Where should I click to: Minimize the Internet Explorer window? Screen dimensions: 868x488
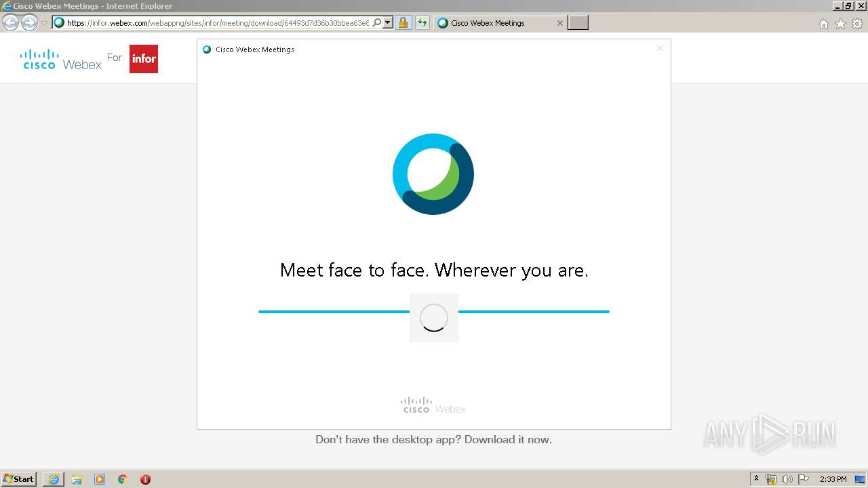click(837, 5)
